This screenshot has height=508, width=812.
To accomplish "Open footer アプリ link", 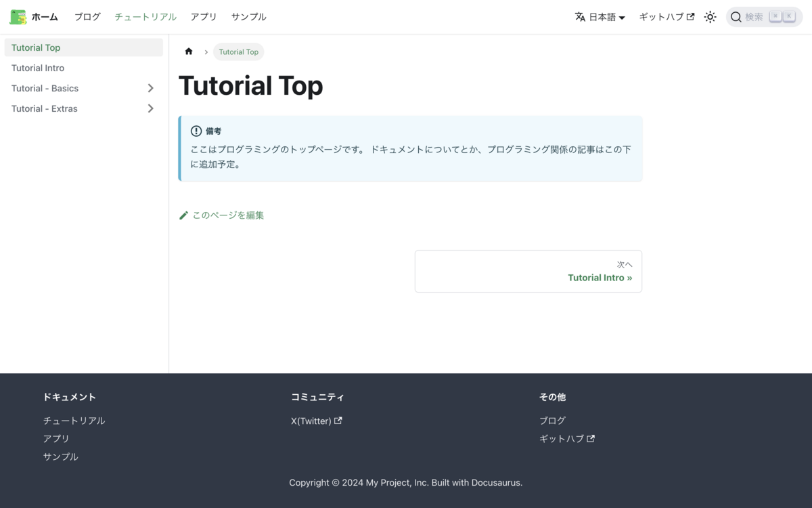I will (56, 438).
